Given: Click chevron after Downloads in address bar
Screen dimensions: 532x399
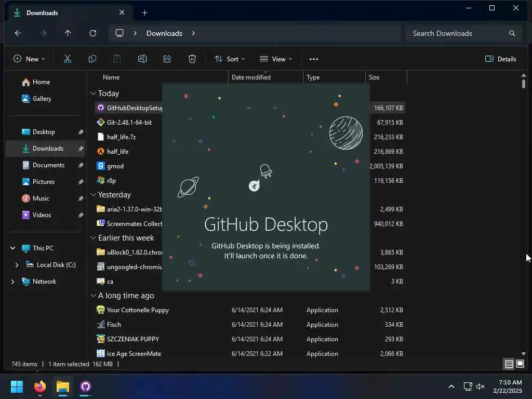Looking at the screenshot, I should [x=193, y=33].
